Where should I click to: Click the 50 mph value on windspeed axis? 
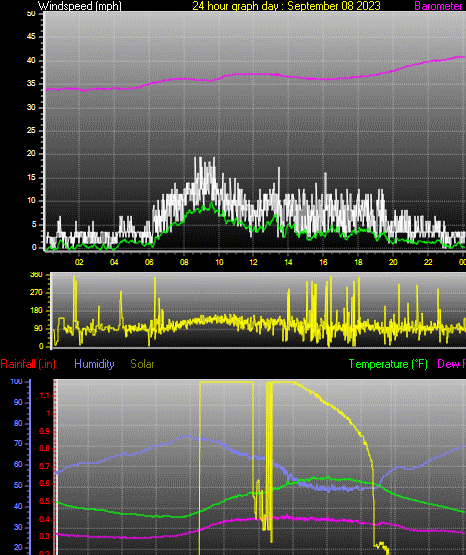pos(31,13)
